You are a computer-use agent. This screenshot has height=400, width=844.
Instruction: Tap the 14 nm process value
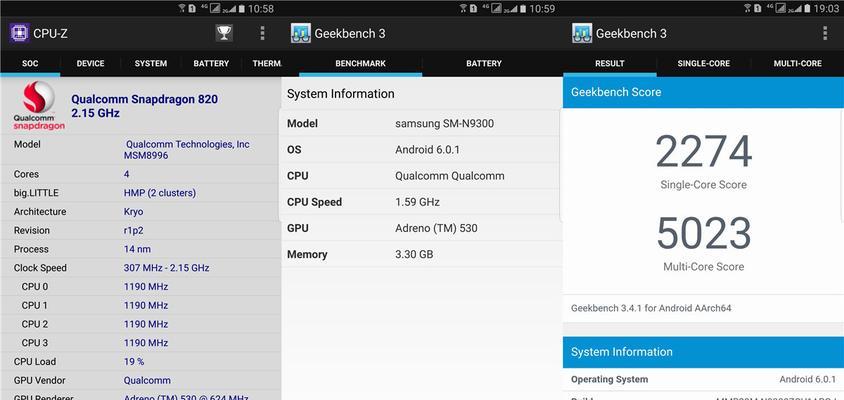pos(137,249)
